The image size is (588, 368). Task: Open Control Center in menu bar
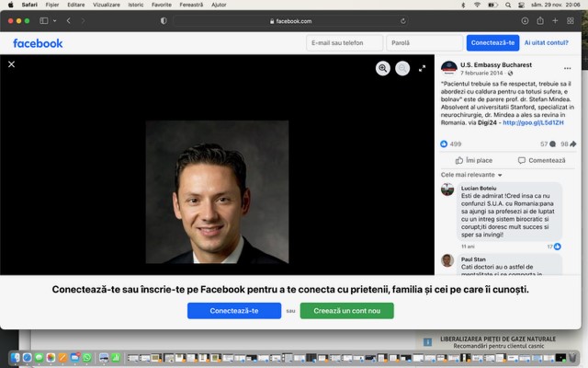click(x=521, y=5)
